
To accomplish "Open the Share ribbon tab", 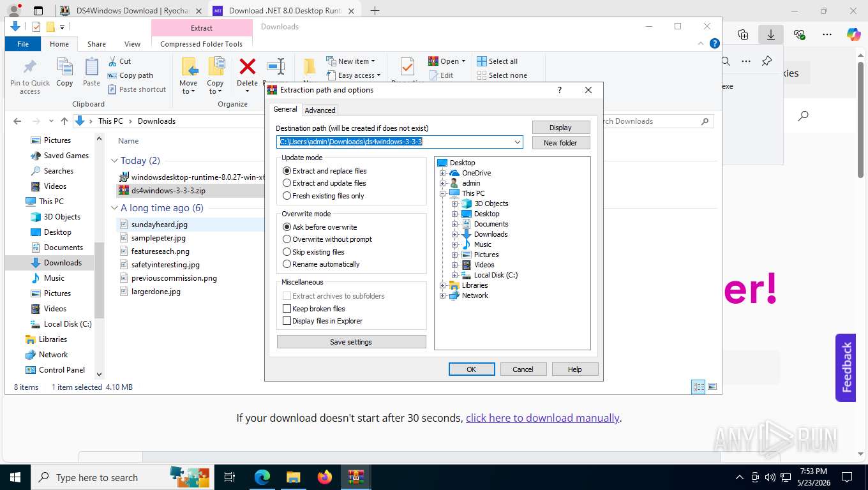I will (97, 44).
